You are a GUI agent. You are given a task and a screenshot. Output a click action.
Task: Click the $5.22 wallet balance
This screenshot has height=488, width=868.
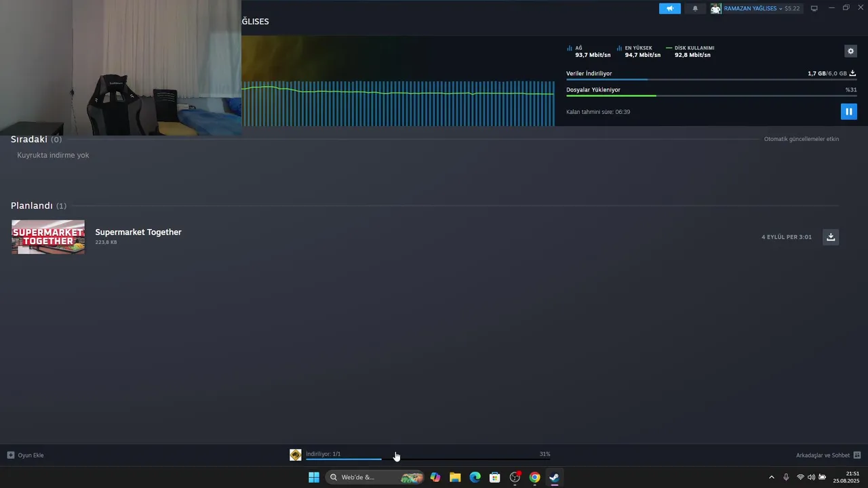[x=792, y=8]
